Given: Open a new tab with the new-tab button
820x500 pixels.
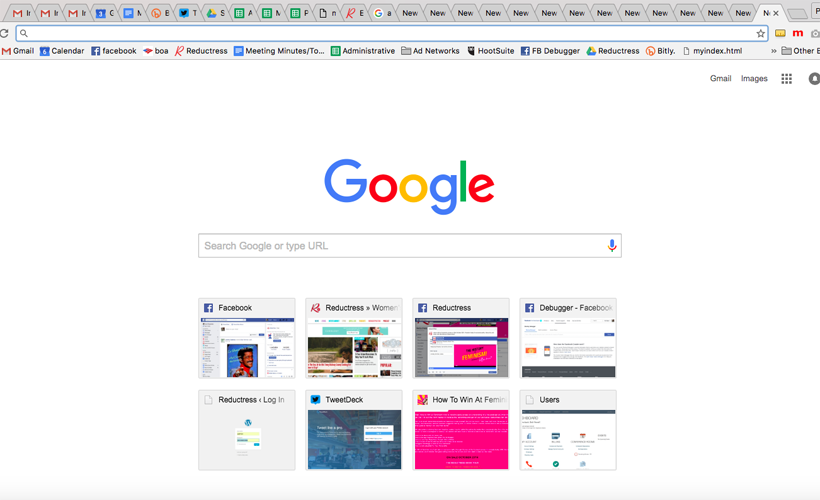Looking at the screenshot, I should pos(797,14).
